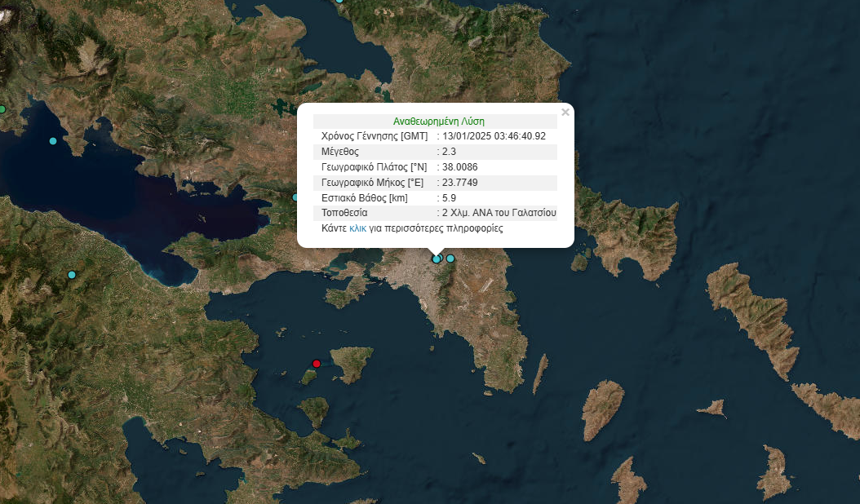
Task: Click the focal depth value 5.9
Action: click(449, 198)
